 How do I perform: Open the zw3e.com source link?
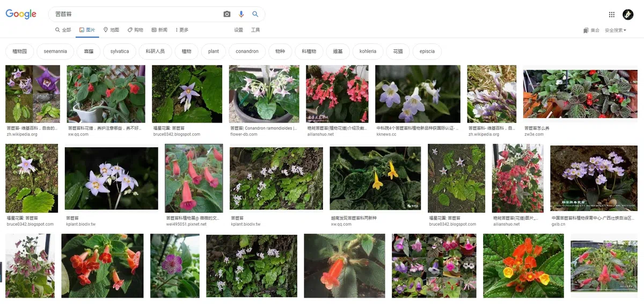tap(534, 134)
